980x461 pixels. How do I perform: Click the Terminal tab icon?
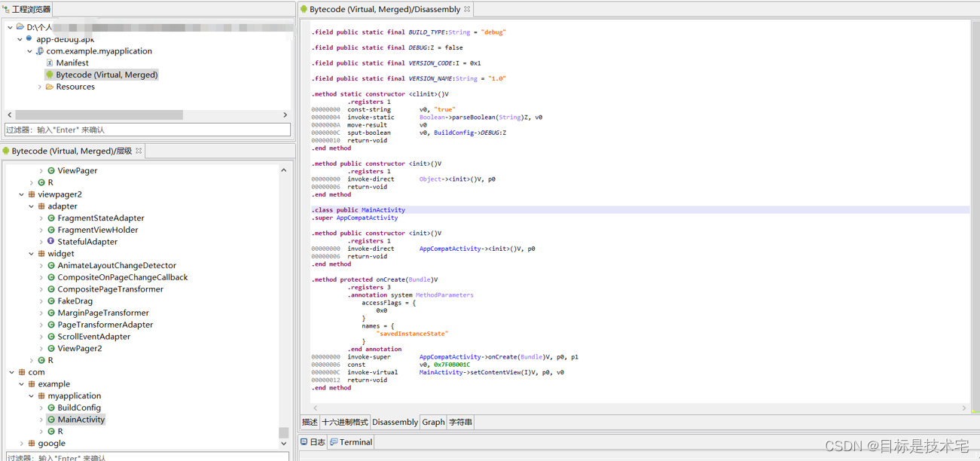[x=334, y=442]
